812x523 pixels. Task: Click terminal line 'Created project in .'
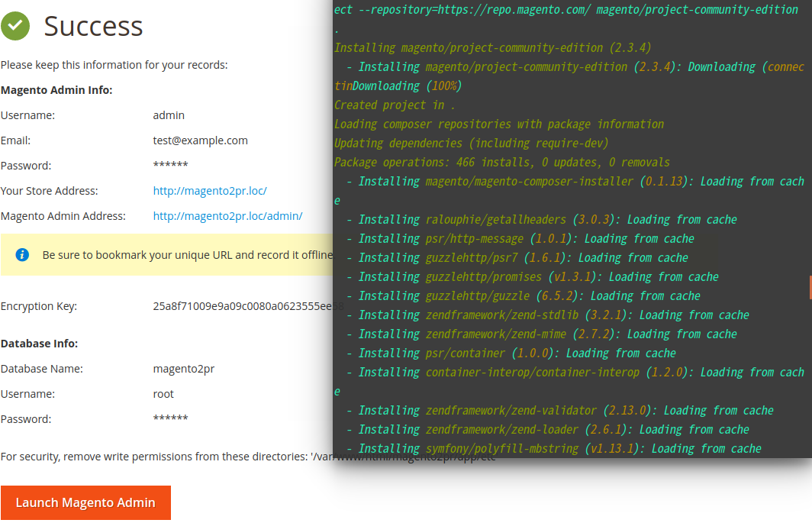[x=395, y=105]
